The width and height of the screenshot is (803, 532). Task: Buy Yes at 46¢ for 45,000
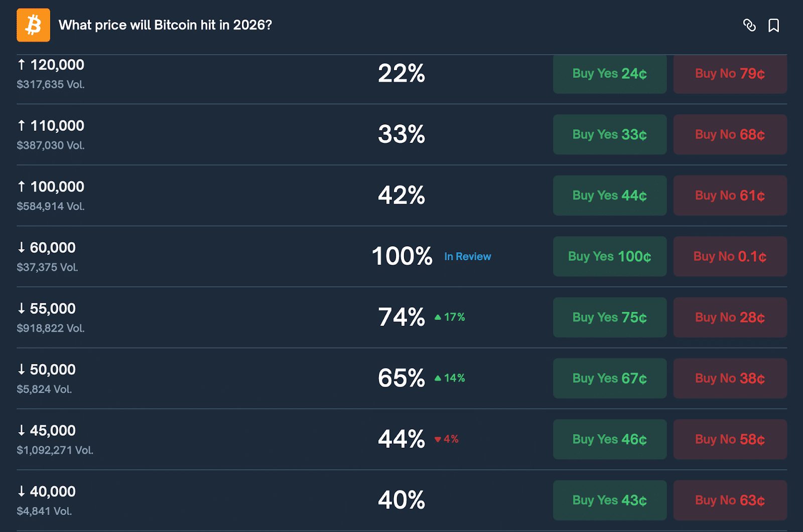pyautogui.click(x=609, y=439)
